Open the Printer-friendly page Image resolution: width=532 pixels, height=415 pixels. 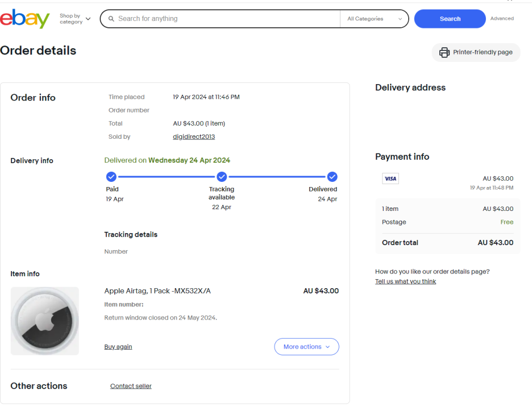(x=476, y=52)
